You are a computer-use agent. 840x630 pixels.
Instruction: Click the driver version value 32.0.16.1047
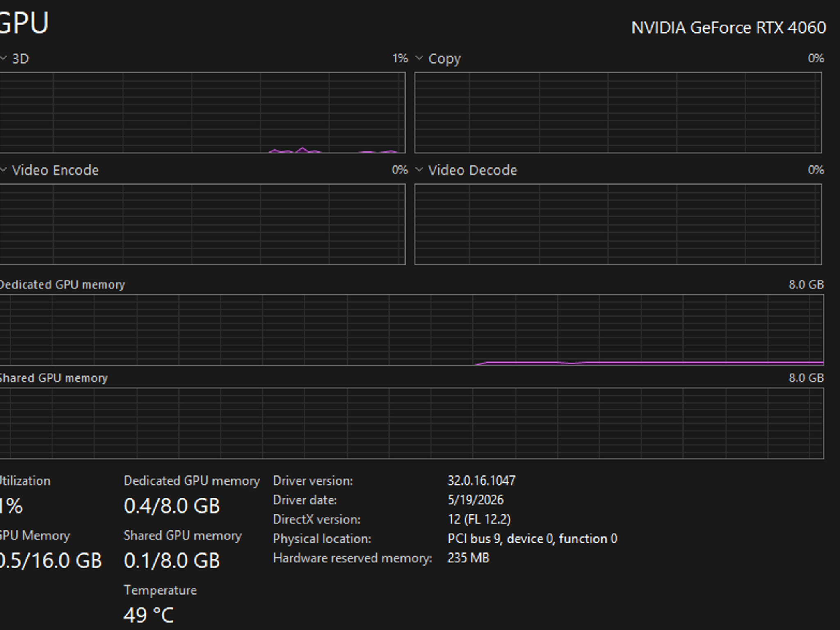pyautogui.click(x=482, y=481)
